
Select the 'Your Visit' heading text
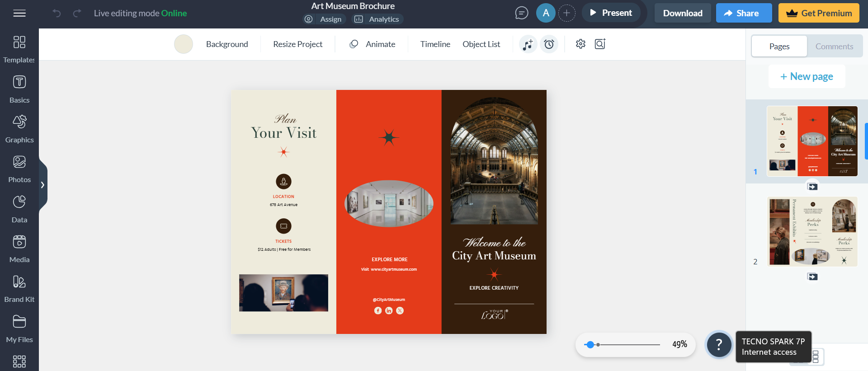(284, 133)
